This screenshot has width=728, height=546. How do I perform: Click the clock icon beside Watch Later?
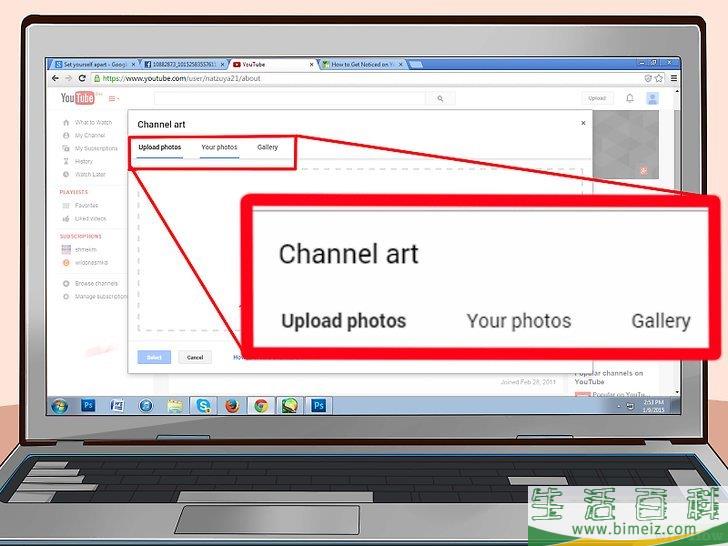pyautogui.click(x=66, y=175)
